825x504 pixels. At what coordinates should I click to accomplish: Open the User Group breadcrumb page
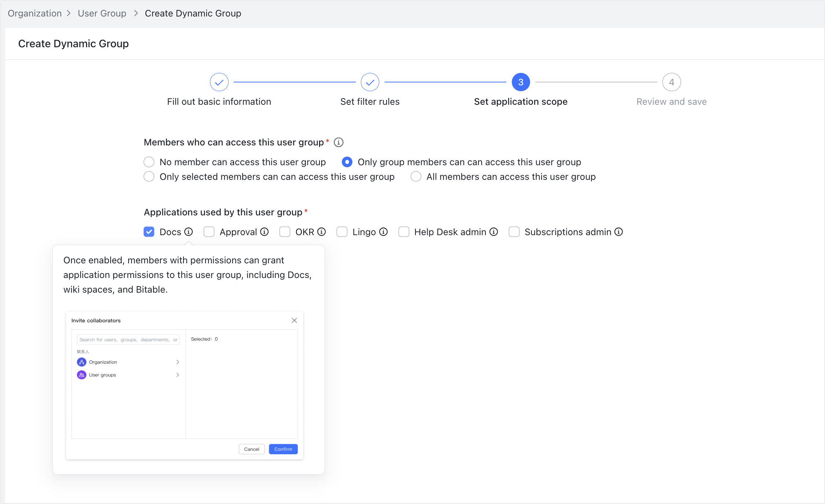pyautogui.click(x=102, y=13)
